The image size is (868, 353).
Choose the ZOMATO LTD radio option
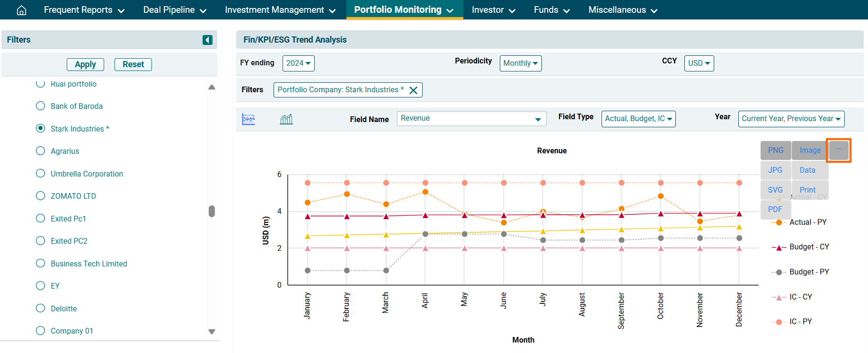coord(41,196)
